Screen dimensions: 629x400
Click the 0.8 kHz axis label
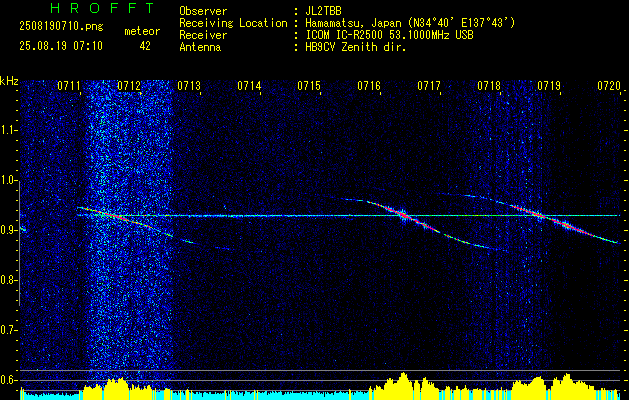[8, 280]
